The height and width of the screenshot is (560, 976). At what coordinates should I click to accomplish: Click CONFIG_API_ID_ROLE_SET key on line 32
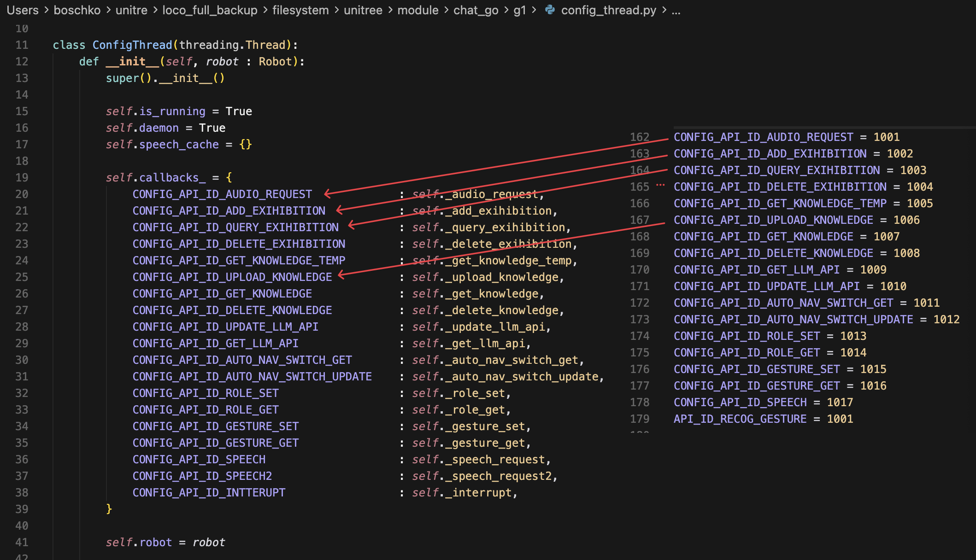pos(206,393)
